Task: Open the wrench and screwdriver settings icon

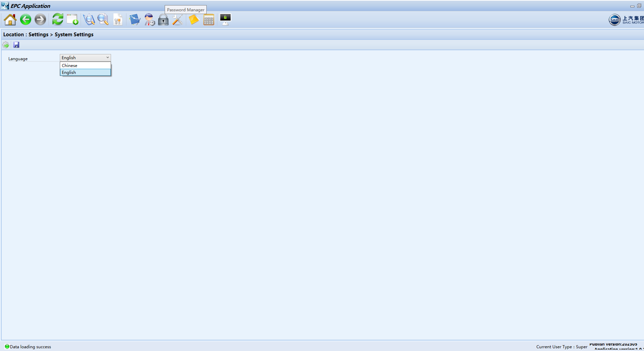Action: pos(178,20)
